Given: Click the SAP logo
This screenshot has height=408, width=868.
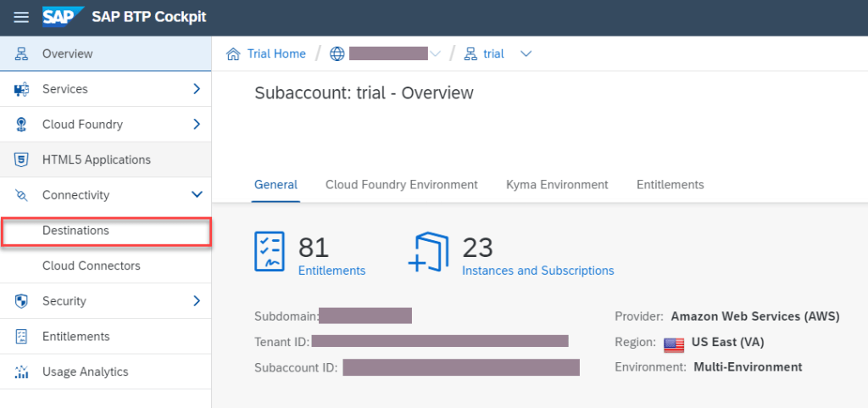Looking at the screenshot, I should pos(64,17).
